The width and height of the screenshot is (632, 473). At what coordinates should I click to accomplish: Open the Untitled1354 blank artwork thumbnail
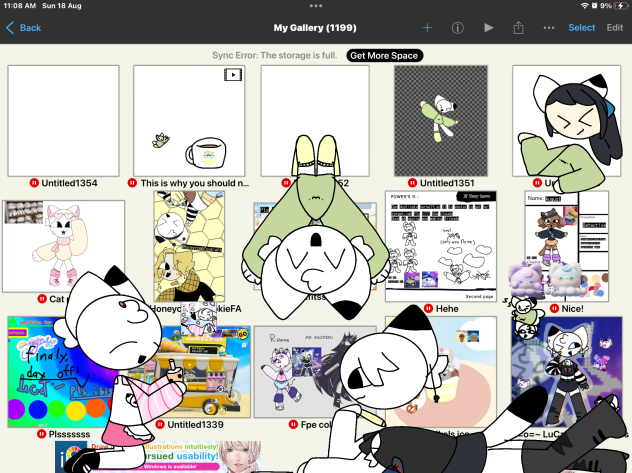click(x=63, y=120)
